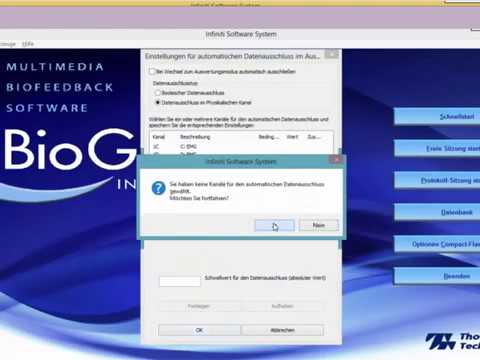
Task: Click the Beenden button
Action: (x=437, y=276)
